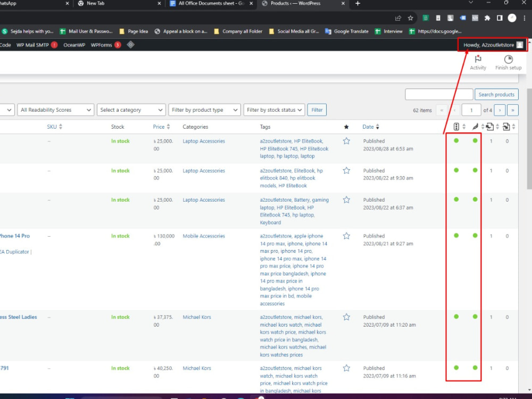Click the received internal links column icon
This screenshot has width=532, height=399.
click(506, 127)
